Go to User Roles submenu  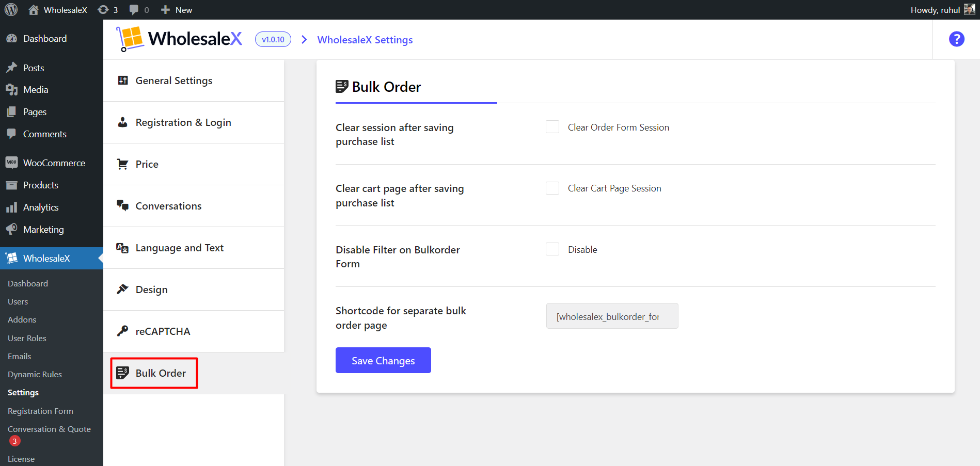(x=27, y=338)
